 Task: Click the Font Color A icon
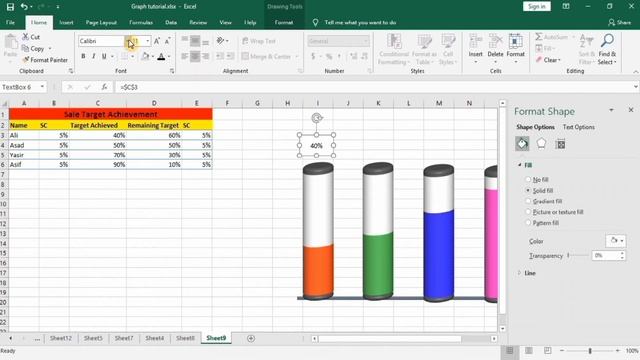coord(161,56)
